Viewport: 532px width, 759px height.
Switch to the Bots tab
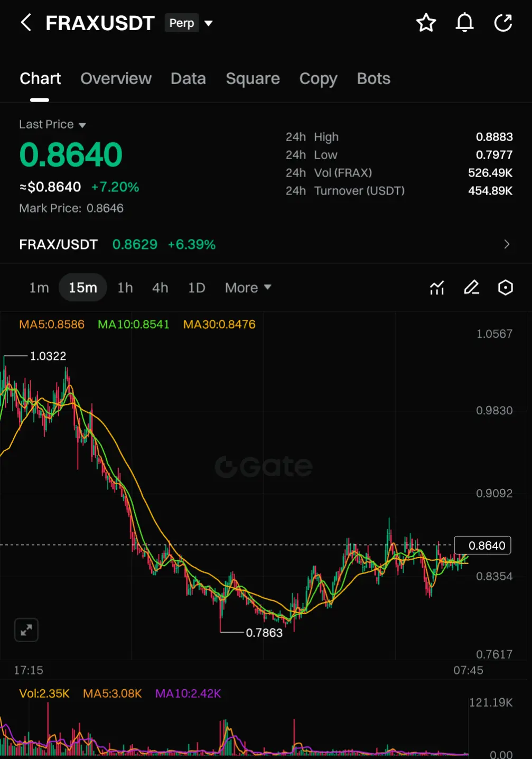pyautogui.click(x=374, y=79)
